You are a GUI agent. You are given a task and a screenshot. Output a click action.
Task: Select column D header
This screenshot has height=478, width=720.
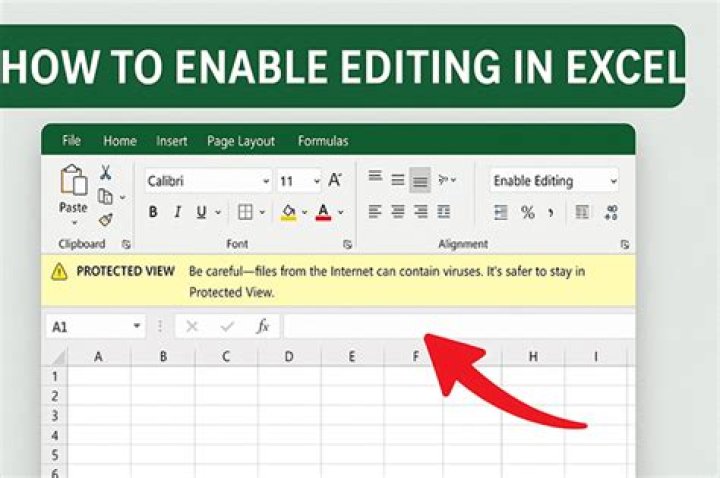(289, 356)
